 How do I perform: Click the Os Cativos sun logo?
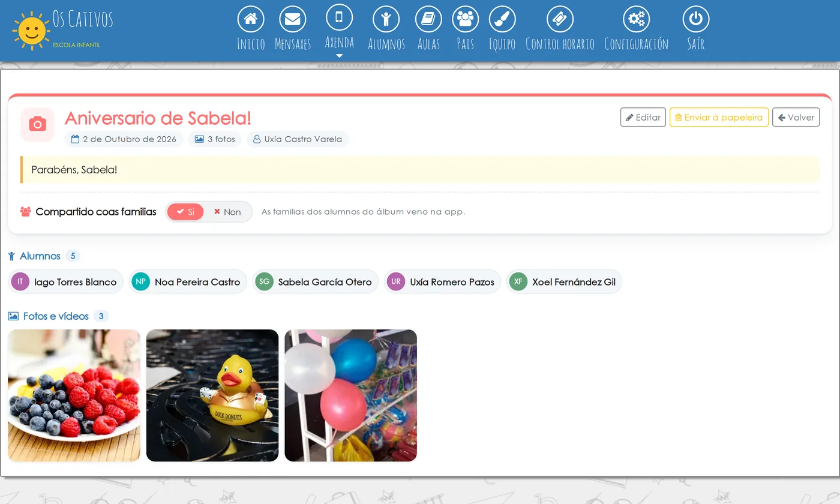coord(31,30)
